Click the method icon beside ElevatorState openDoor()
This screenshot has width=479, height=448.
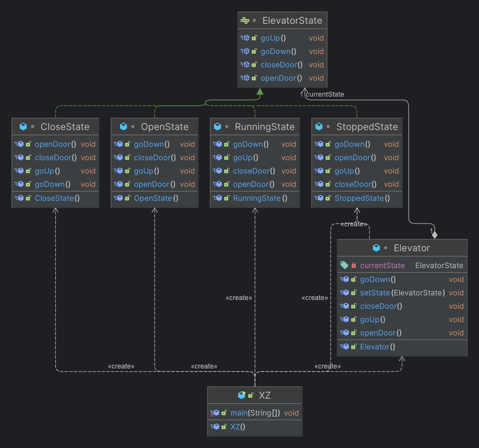point(245,78)
